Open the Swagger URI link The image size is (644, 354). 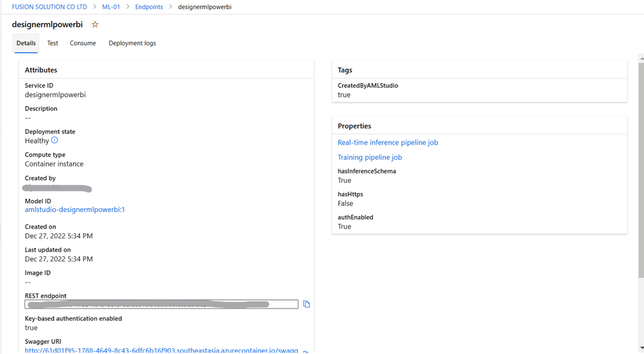(161, 351)
